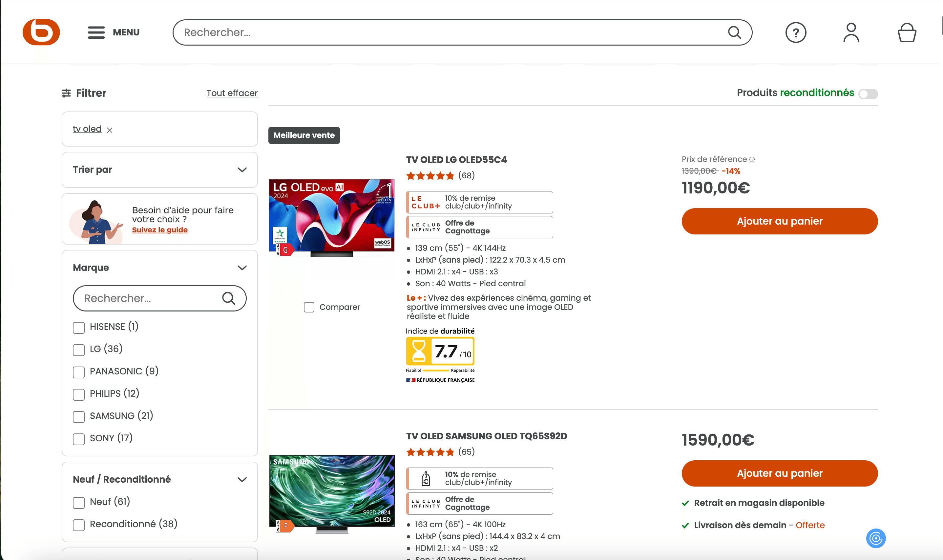Collapse the Marque filter section
Viewport: 943px width, 560px height.
pyautogui.click(x=242, y=268)
